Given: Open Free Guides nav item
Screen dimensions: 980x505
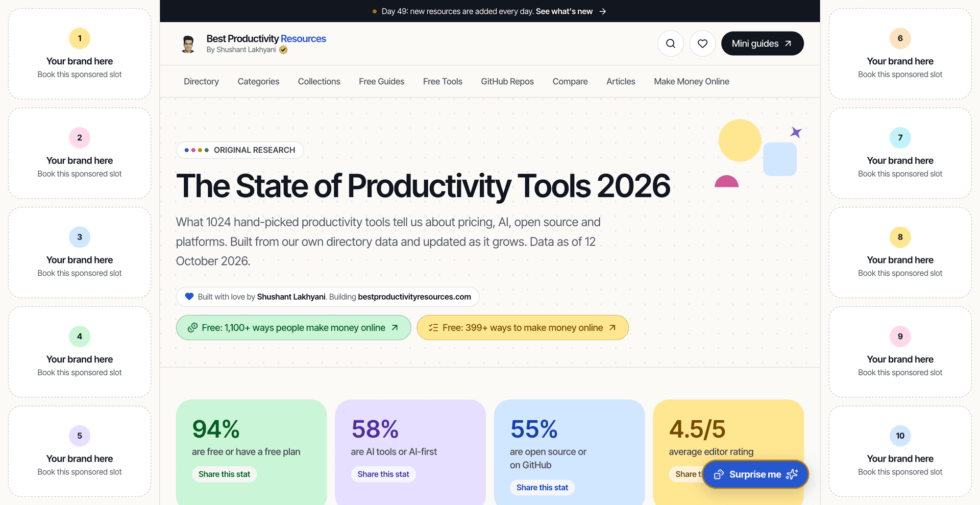Looking at the screenshot, I should click(381, 81).
